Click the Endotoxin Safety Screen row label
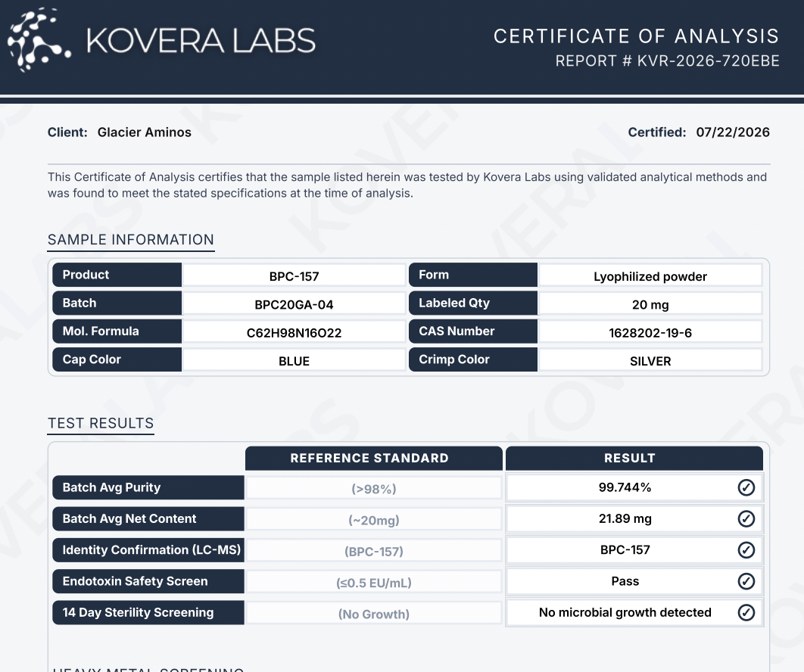The image size is (804, 672). [148, 581]
